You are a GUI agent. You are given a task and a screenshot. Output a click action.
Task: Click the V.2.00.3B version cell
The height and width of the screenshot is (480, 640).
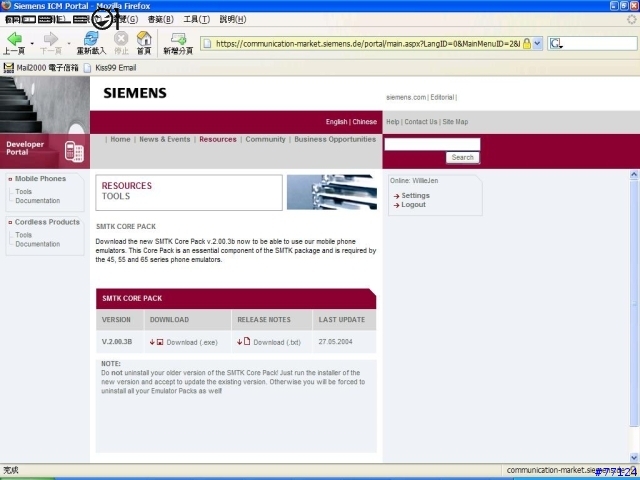pos(117,342)
